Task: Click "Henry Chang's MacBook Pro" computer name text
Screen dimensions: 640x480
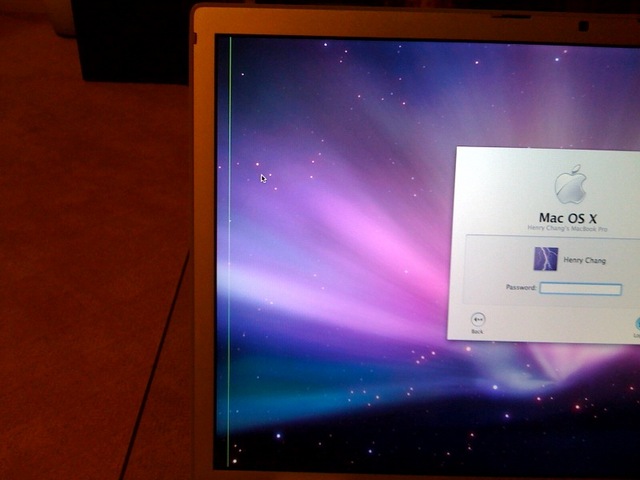Action: point(567,228)
